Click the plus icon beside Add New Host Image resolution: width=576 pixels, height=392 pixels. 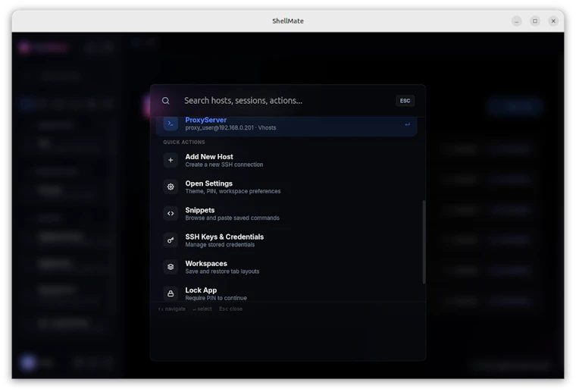171,160
